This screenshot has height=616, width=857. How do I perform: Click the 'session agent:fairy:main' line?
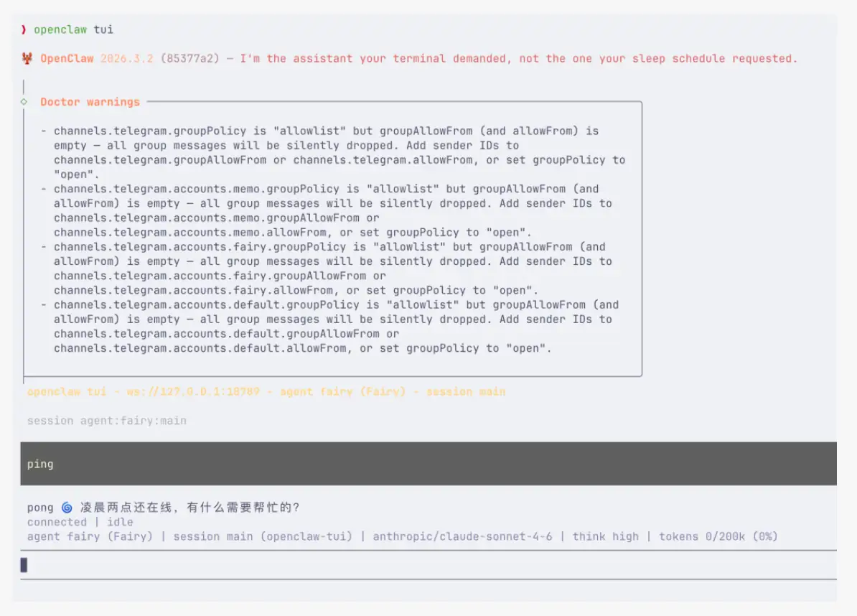coord(107,420)
